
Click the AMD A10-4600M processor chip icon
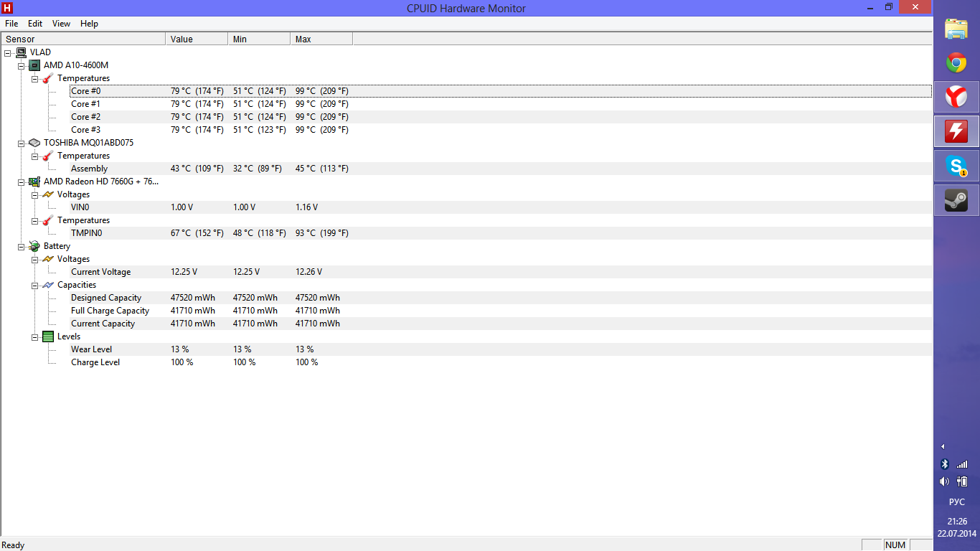(34, 65)
